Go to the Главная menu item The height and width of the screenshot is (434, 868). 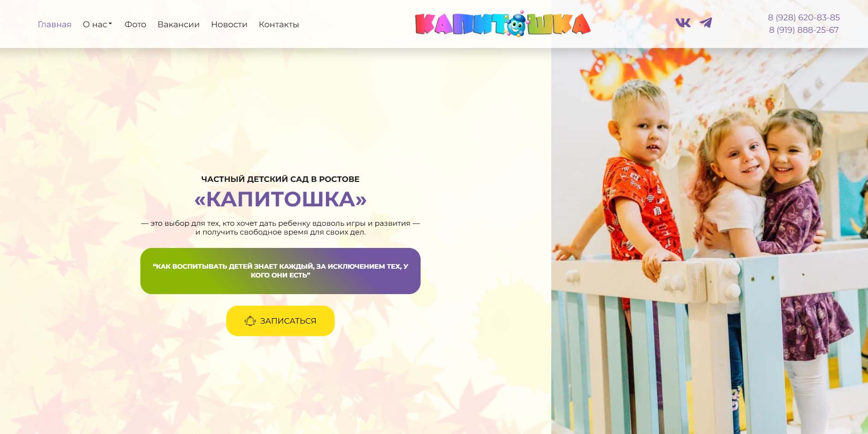54,24
